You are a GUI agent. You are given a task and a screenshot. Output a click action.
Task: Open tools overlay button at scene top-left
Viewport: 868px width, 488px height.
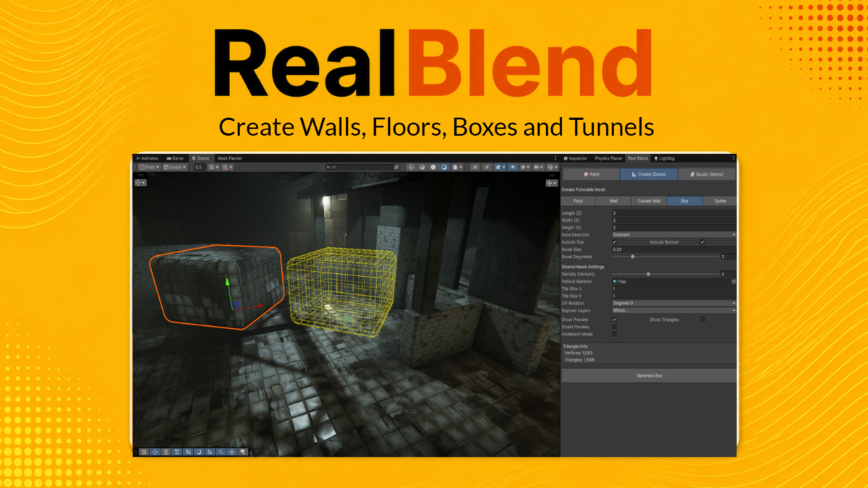[140, 182]
